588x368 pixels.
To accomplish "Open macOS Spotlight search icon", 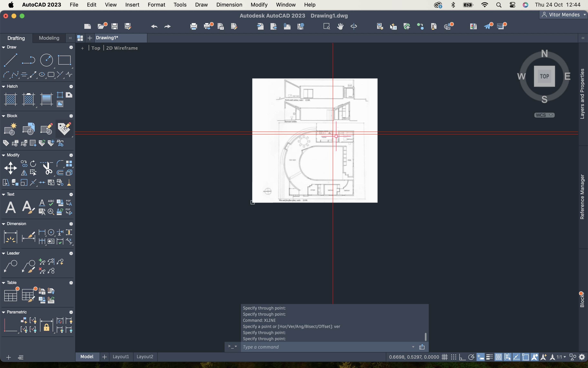I will coord(499,5).
